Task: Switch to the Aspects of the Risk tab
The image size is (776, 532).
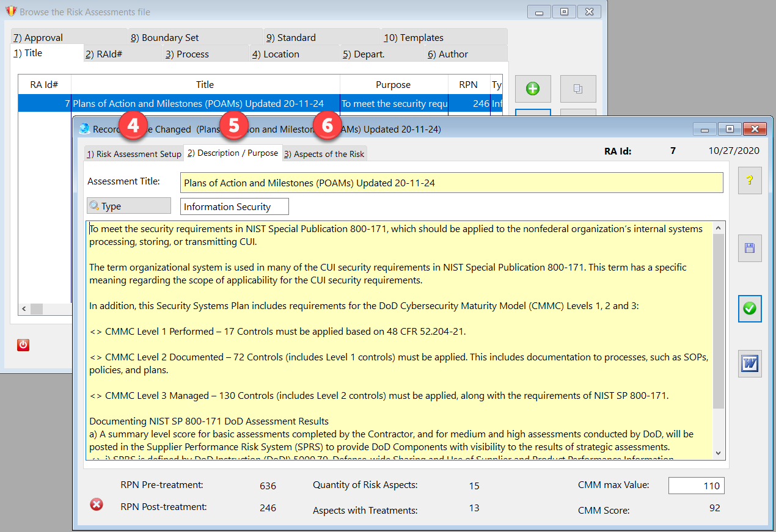Action: (x=324, y=153)
